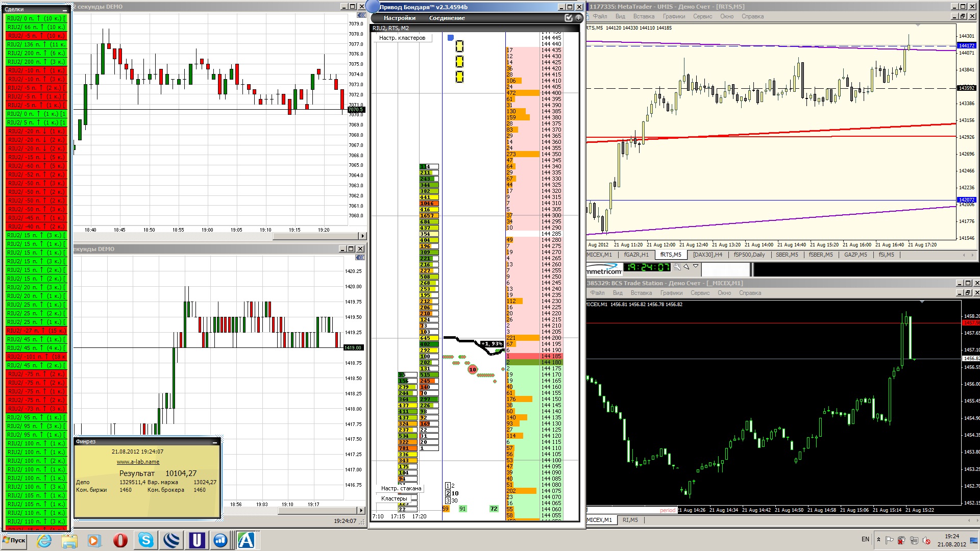Viewport: 980px width, 551px height.
Task: Open the Настройки menu in Привод Бондаря
Action: click(400, 18)
